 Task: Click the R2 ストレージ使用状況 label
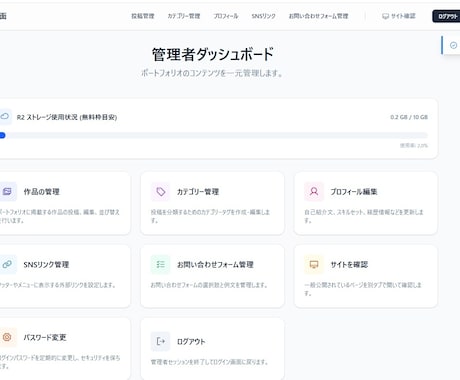[x=67, y=117]
